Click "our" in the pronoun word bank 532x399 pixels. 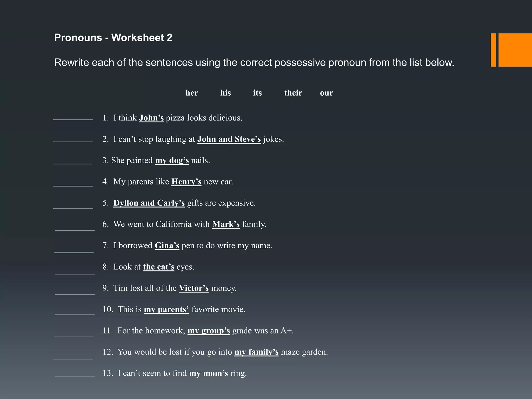point(327,93)
